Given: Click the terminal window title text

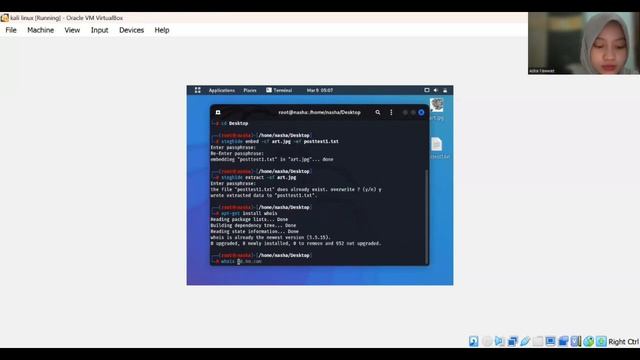Looking at the screenshot, I should coord(319,112).
